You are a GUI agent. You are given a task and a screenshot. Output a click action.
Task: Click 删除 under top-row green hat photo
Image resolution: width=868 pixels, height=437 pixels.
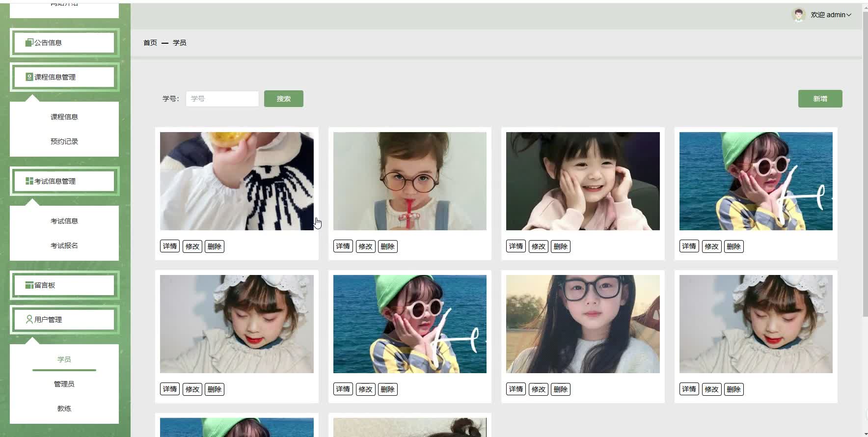pyautogui.click(x=734, y=246)
